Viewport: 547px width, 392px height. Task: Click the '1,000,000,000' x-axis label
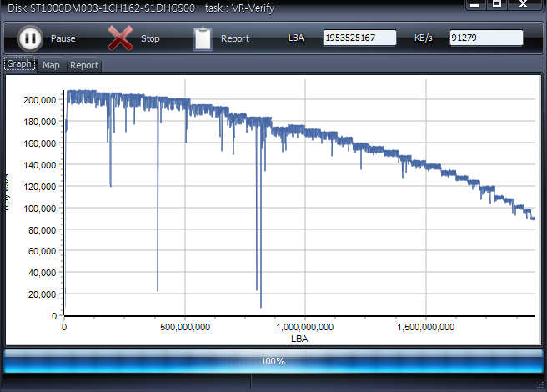tap(305, 327)
